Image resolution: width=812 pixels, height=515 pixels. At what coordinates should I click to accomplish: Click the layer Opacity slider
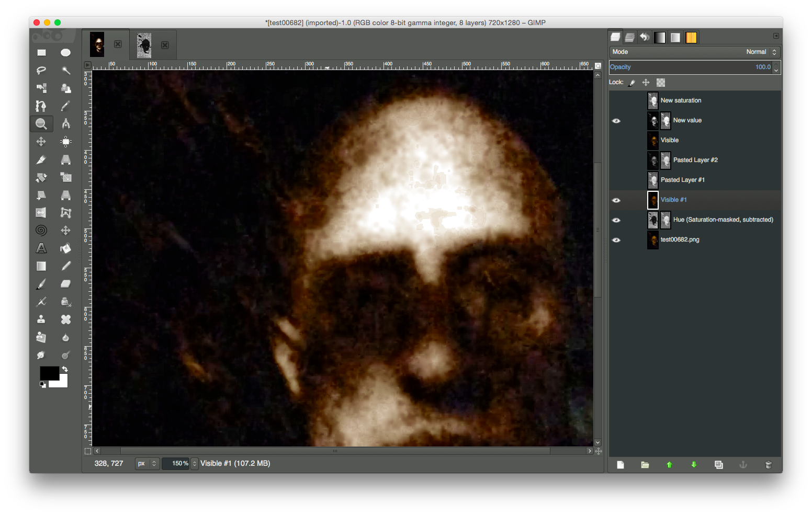tap(691, 67)
